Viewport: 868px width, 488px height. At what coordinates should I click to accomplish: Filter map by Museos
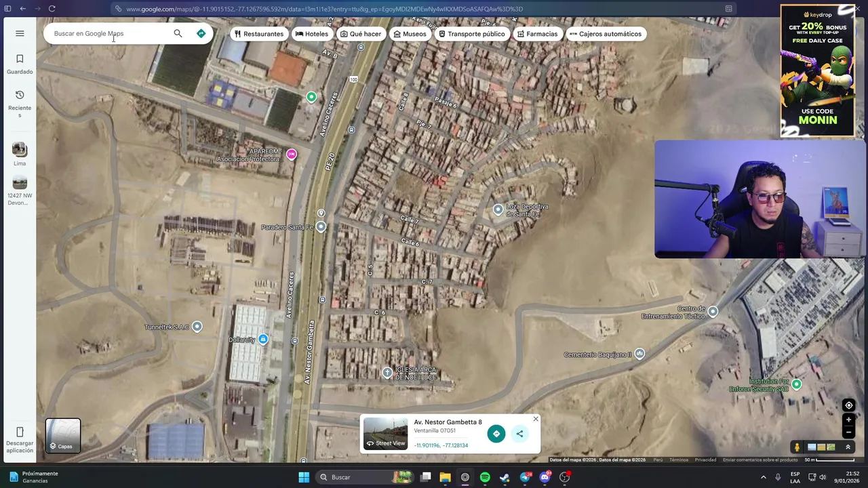(x=410, y=34)
